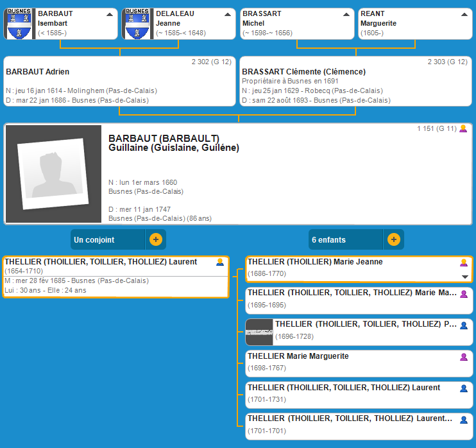Click the plus icon next to Un conjoint

[x=156, y=239]
